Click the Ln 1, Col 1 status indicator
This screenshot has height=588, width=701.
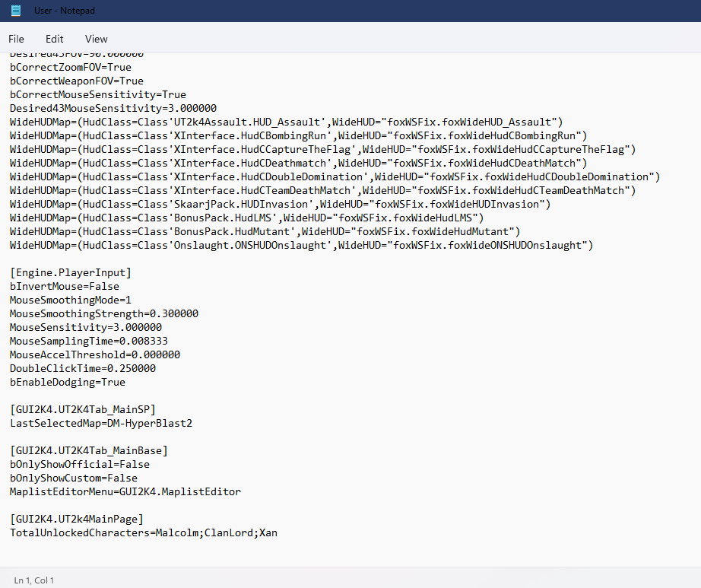click(34, 580)
